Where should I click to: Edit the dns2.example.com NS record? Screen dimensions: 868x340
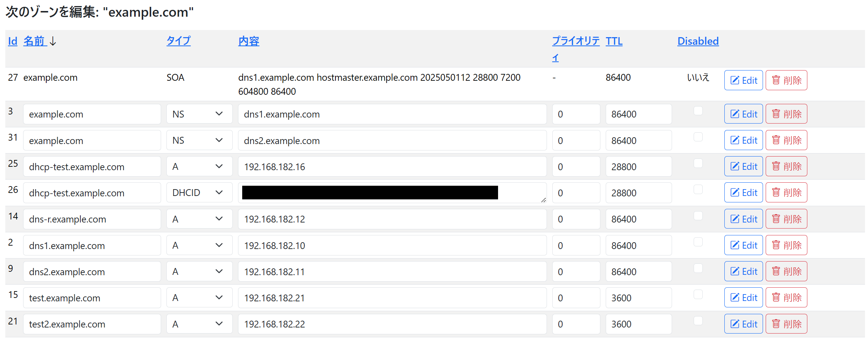coord(743,140)
